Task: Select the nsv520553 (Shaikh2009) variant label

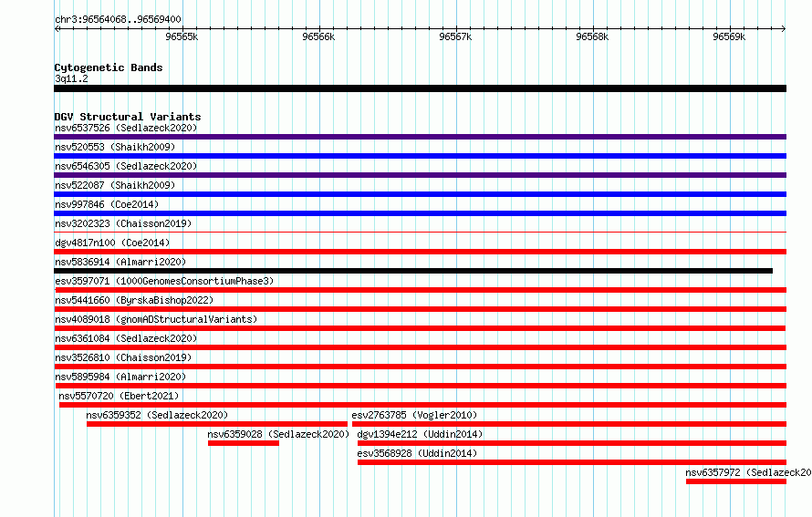Action: 115,147
